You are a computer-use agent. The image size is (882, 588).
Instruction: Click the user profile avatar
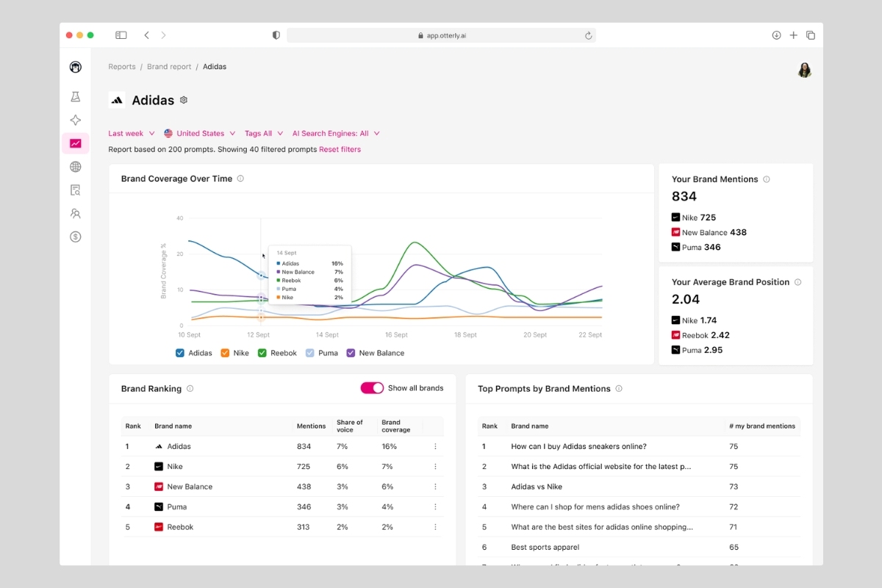click(x=804, y=70)
